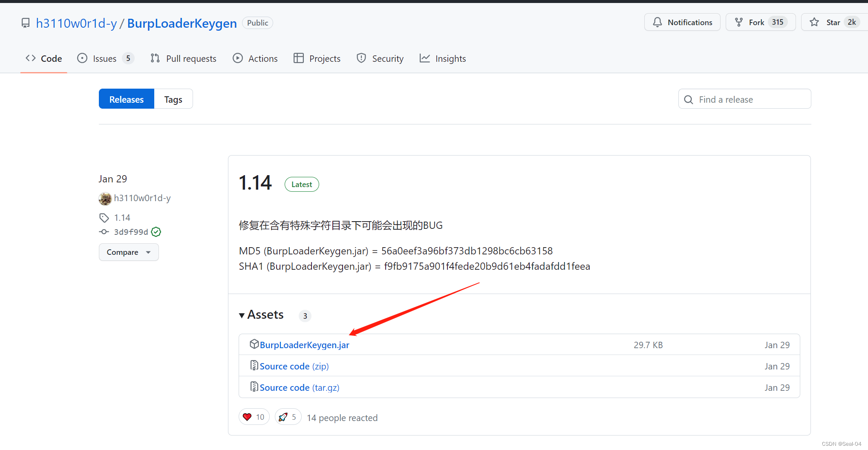Click the 29.7 KB file size

pos(648,345)
